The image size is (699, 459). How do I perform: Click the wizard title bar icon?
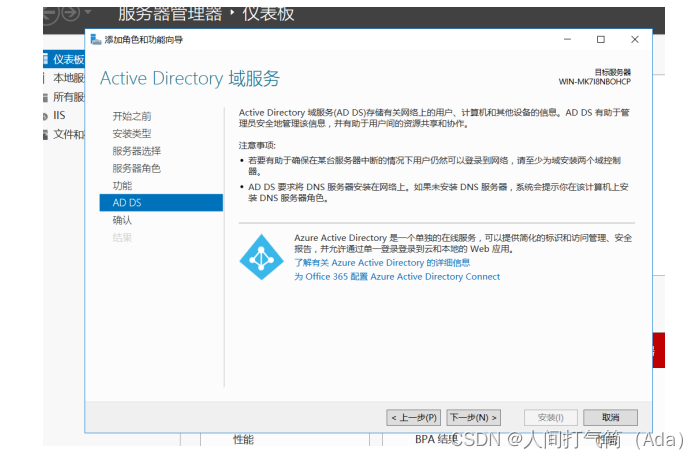[95, 40]
